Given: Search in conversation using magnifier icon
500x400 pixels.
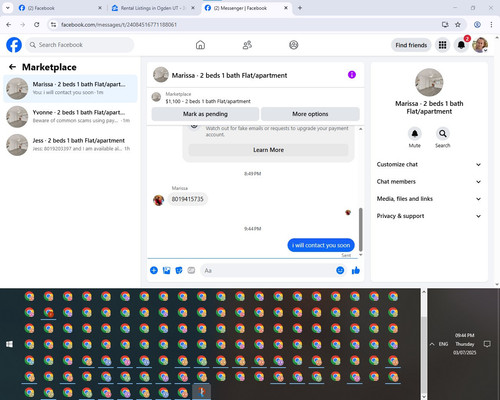Looking at the screenshot, I should [x=442, y=134].
